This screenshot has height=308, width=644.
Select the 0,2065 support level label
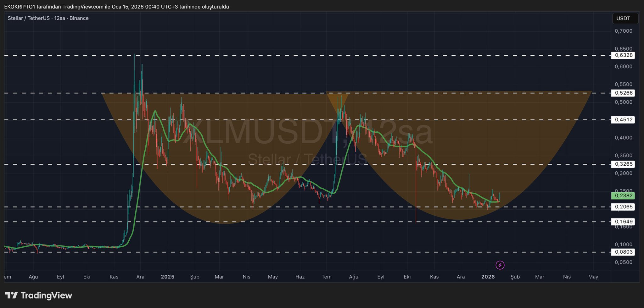623,207
